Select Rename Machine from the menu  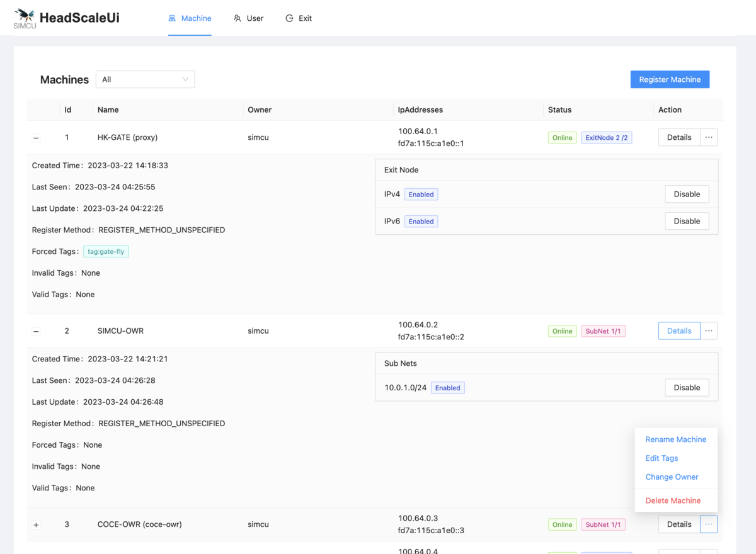point(675,439)
